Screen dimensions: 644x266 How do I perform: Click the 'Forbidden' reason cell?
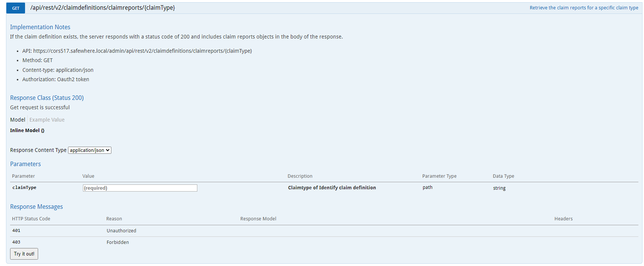[118, 242]
